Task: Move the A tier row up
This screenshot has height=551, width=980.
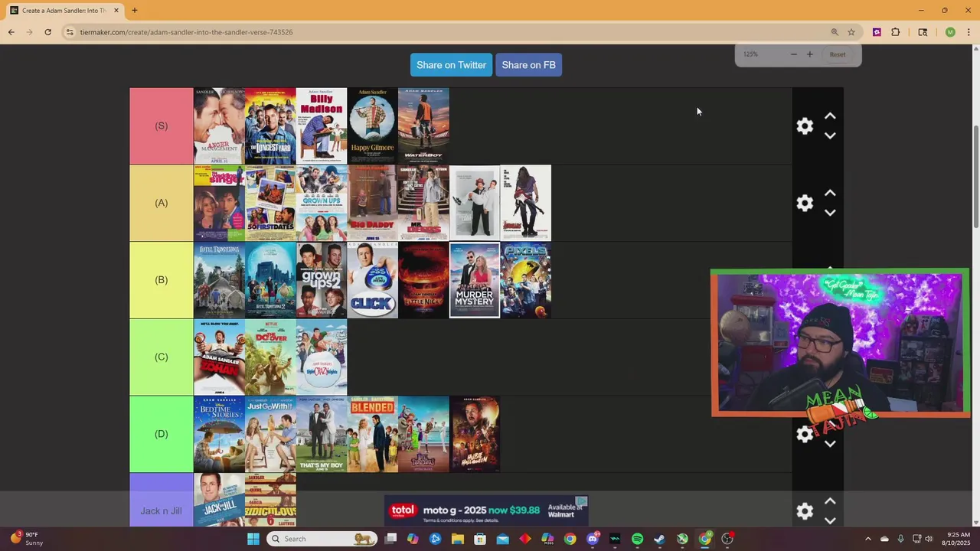Action: [x=830, y=193]
